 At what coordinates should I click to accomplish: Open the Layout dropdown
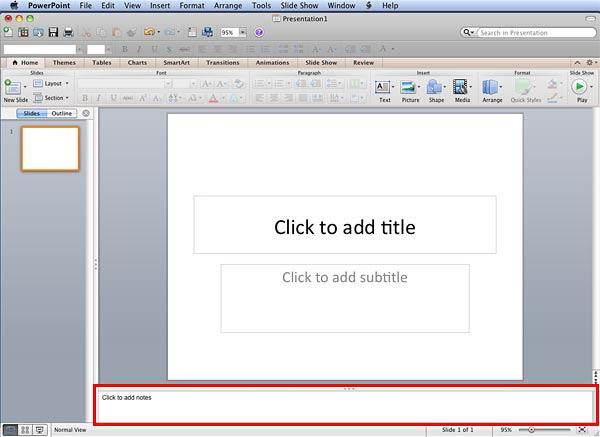pos(54,84)
